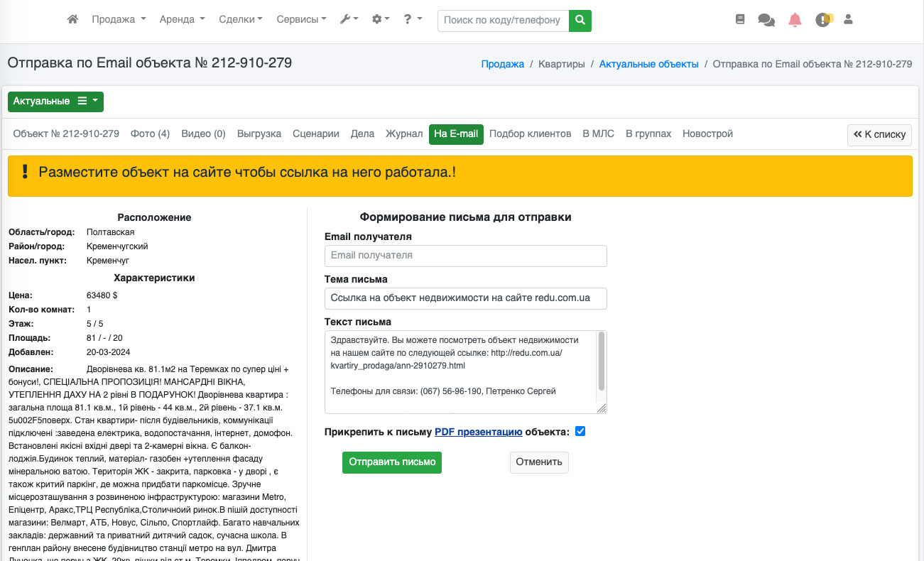This screenshot has height=561, width=924.
Task: Open the wrench tools menu
Action: [x=349, y=20]
